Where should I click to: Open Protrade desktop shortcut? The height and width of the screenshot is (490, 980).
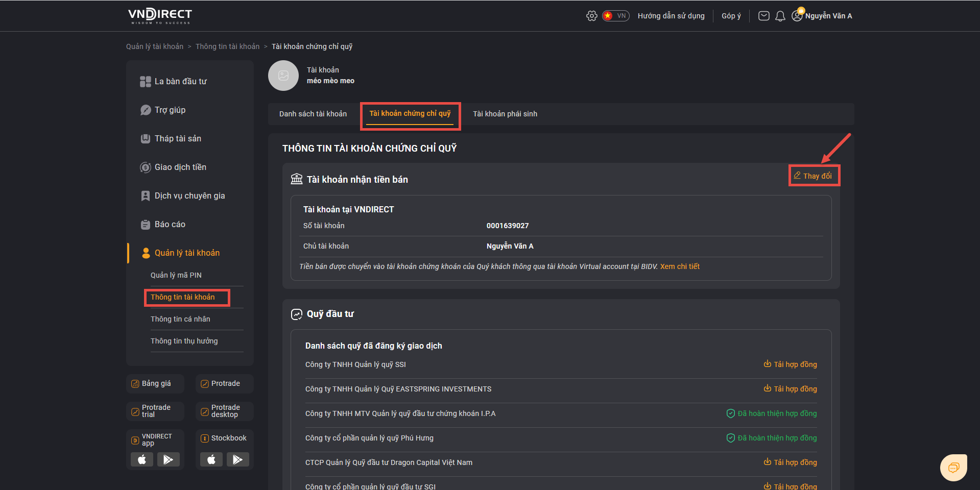pos(225,411)
